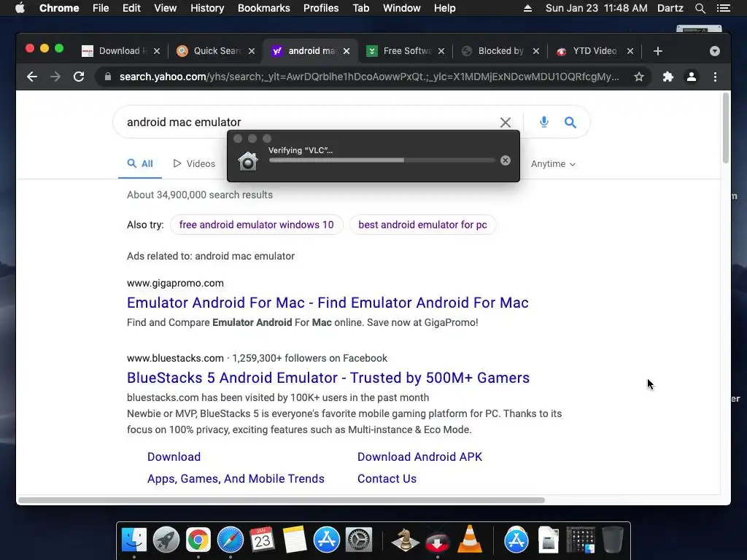Open the Profiles menu
Screen dimensions: 747x560
click(x=321, y=8)
